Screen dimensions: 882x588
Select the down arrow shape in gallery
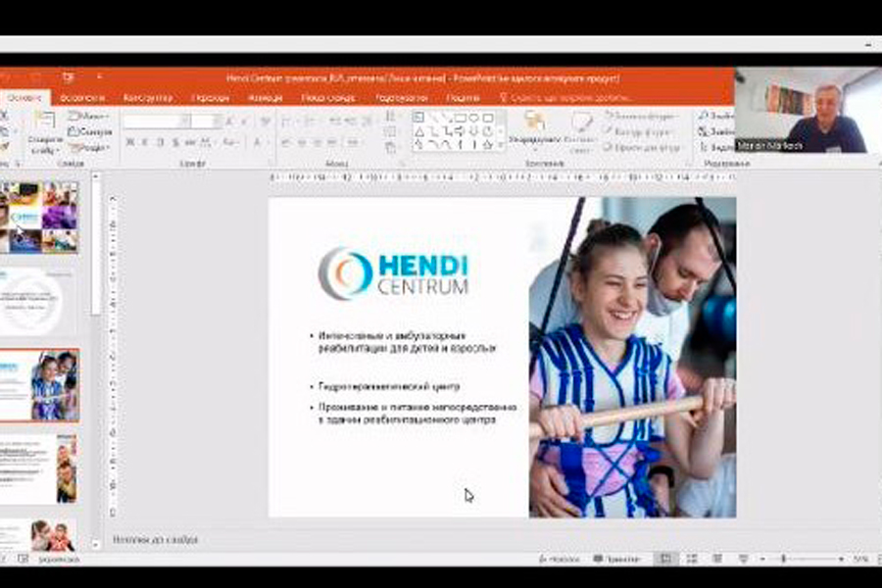coord(473,131)
